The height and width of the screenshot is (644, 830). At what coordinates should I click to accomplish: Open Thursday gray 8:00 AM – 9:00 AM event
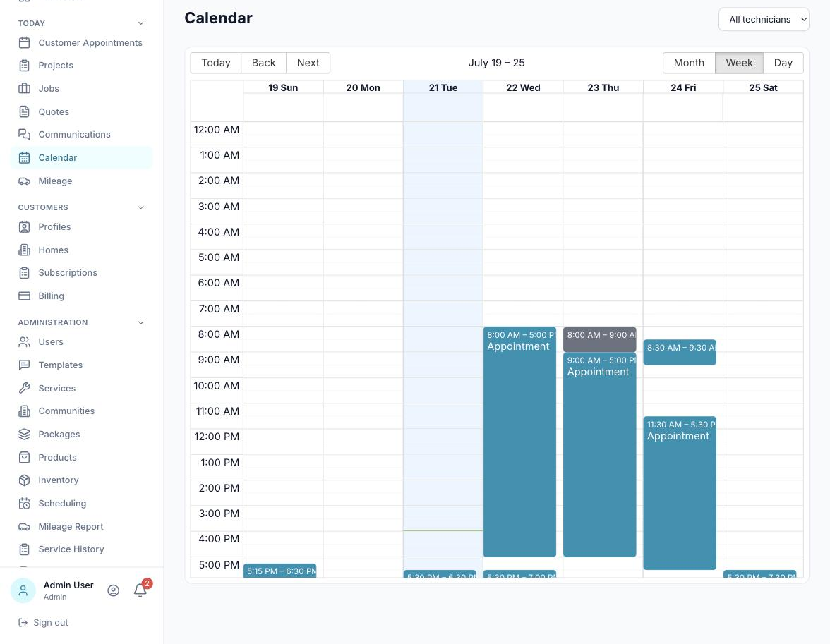click(600, 340)
